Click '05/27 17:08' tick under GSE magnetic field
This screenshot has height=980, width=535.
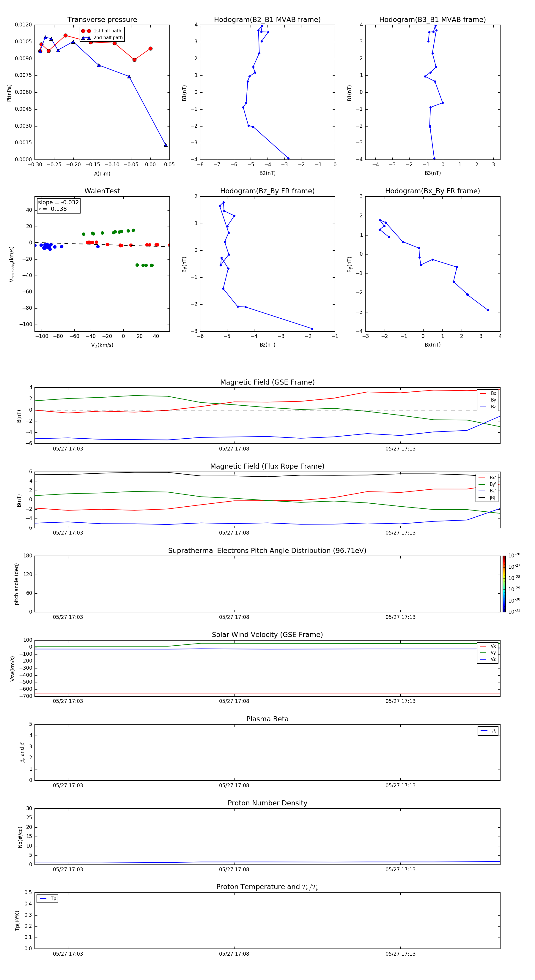pyautogui.click(x=234, y=448)
